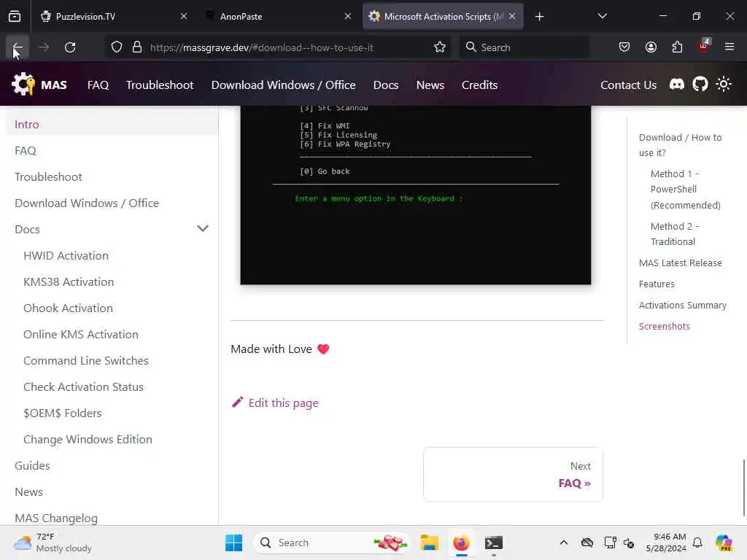
Task: Open the Terminal taskbar icon
Action: (494, 542)
